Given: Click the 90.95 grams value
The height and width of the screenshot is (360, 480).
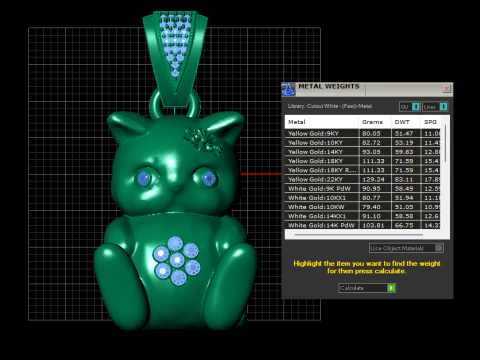Looking at the screenshot, I should pyautogui.click(x=371, y=188).
